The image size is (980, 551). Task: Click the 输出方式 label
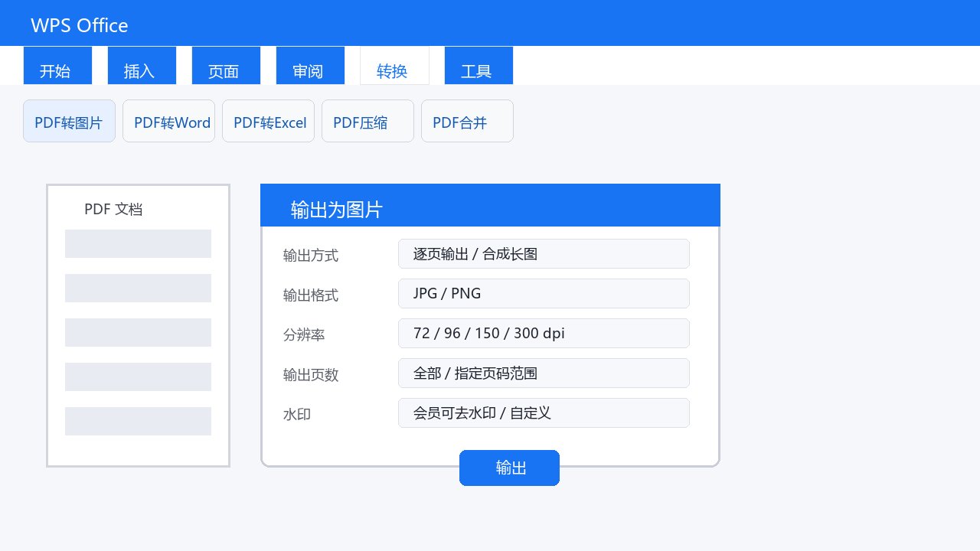(x=311, y=256)
